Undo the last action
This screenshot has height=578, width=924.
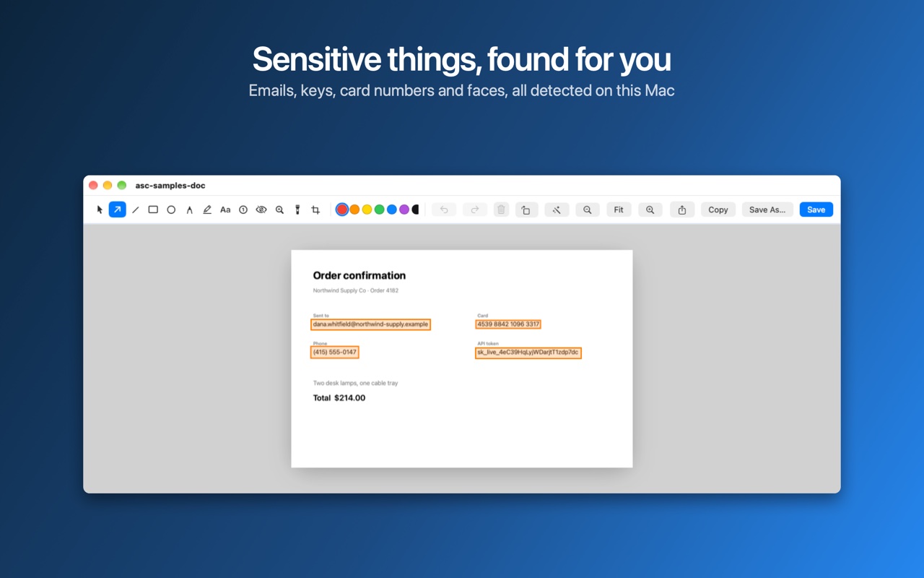pos(444,210)
